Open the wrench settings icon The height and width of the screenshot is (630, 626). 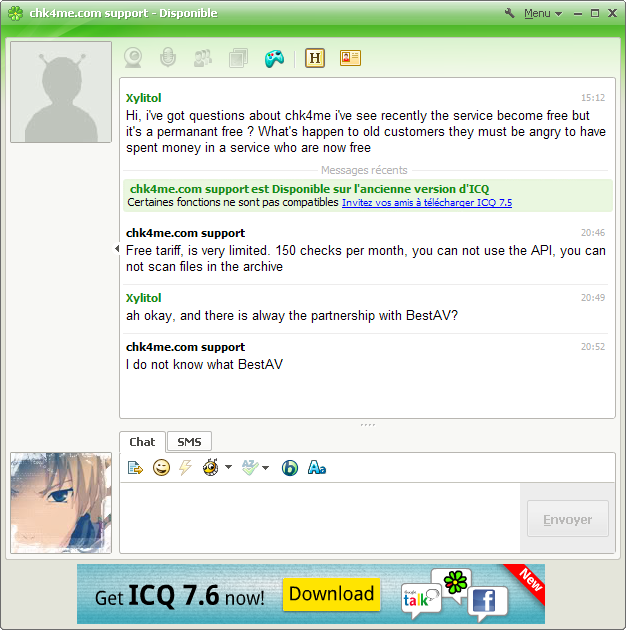coord(509,13)
